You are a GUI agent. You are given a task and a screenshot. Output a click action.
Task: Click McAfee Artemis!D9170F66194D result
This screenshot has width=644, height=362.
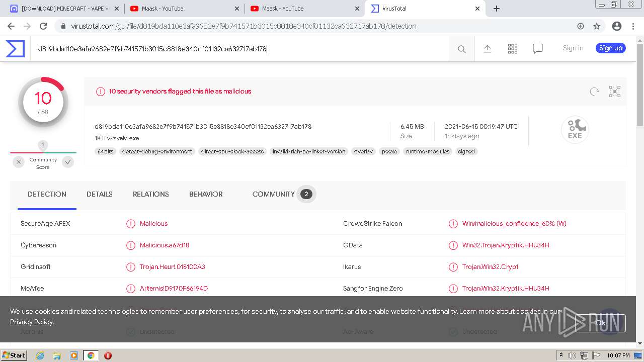pos(174,289)
